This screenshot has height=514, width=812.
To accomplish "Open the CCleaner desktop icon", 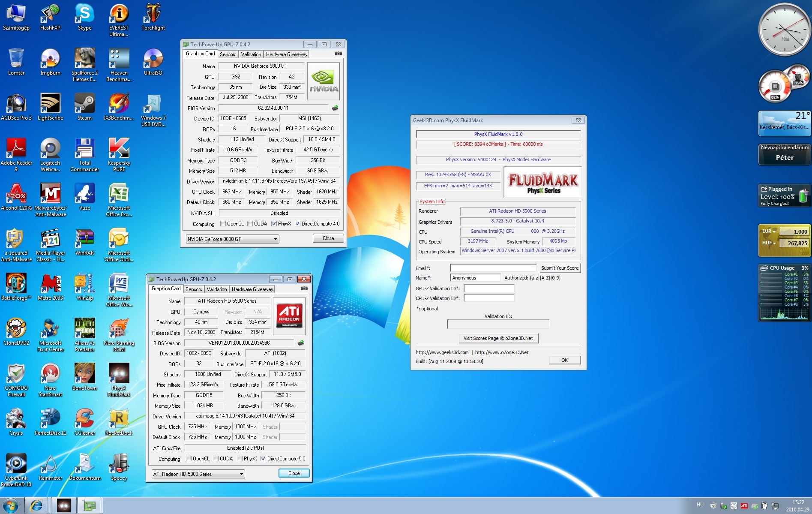I will tap(84, 422).
